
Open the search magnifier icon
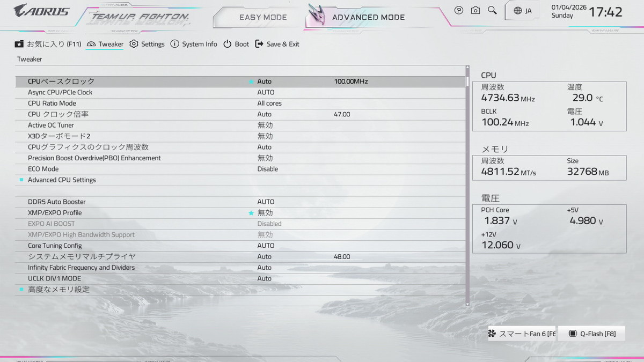click(x=492, y=10)
